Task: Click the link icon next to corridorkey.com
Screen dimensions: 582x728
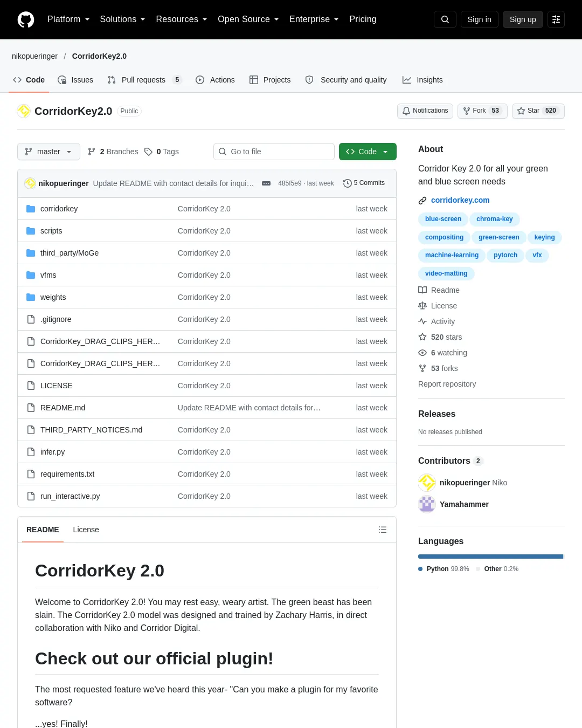Action: click(422, 201)
